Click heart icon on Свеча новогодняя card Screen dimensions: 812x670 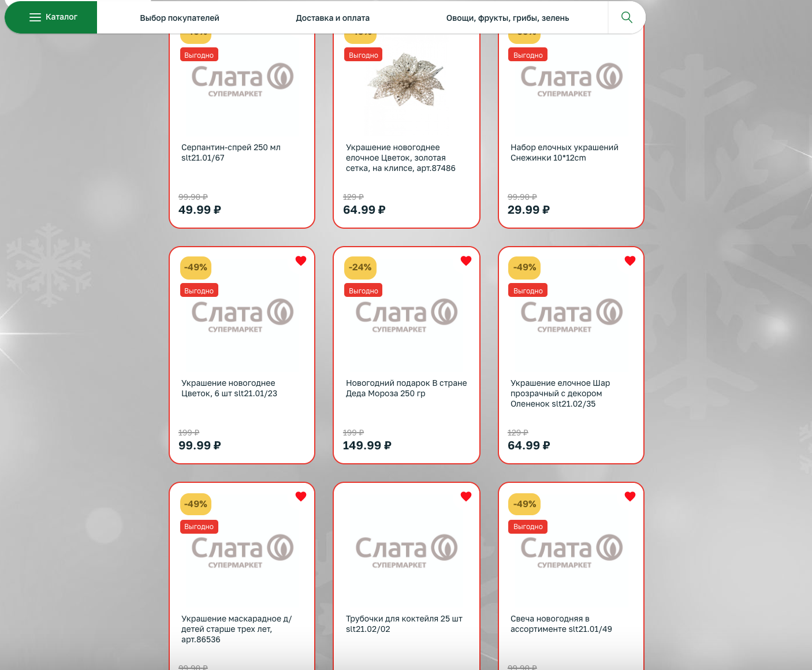click(x=630, y=496)
